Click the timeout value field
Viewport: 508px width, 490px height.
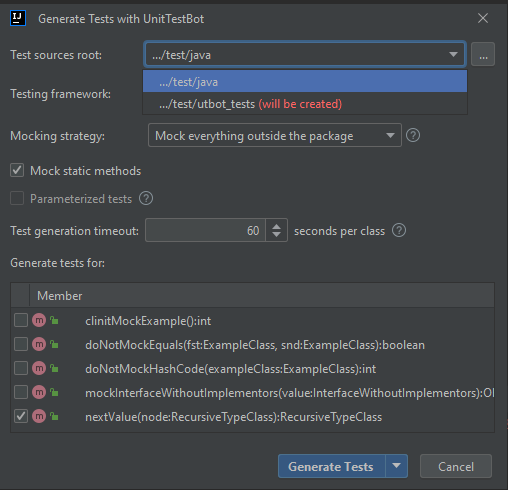pyautogui.click(x=205, y=230)
